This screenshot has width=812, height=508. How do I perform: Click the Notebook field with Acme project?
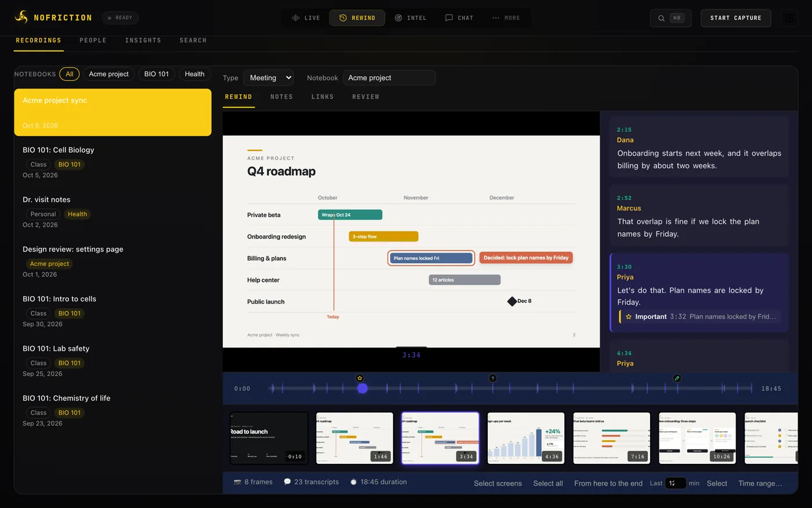389,78
